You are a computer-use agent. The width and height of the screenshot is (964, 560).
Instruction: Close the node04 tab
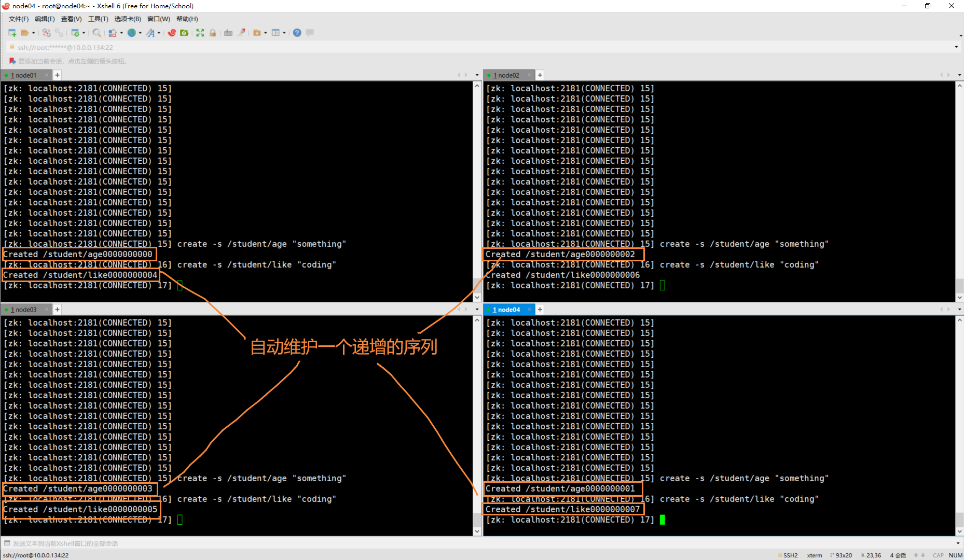click(x=529, y=310)
